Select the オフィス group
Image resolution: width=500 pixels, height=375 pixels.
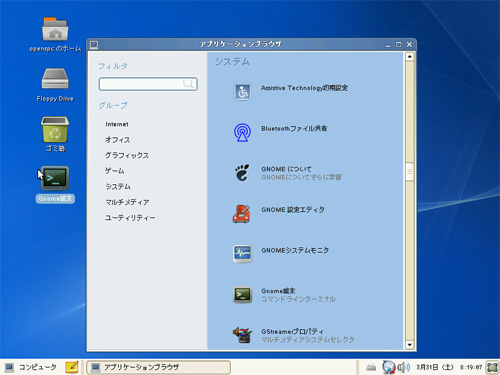(x=118, y=140)
